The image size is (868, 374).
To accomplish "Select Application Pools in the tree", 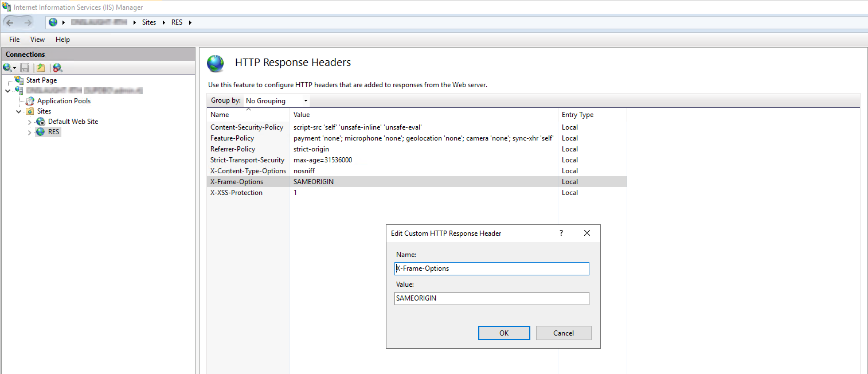I will [x=64, y=100].
